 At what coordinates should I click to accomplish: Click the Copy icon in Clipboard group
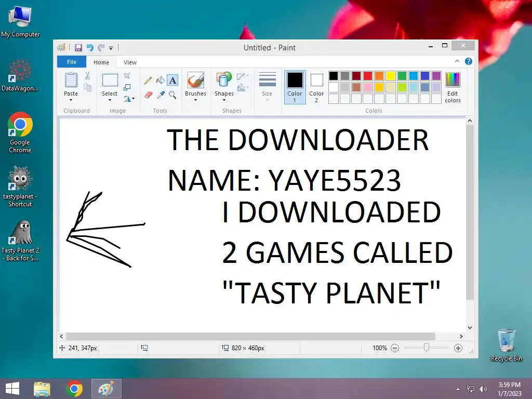pos(87,87)
